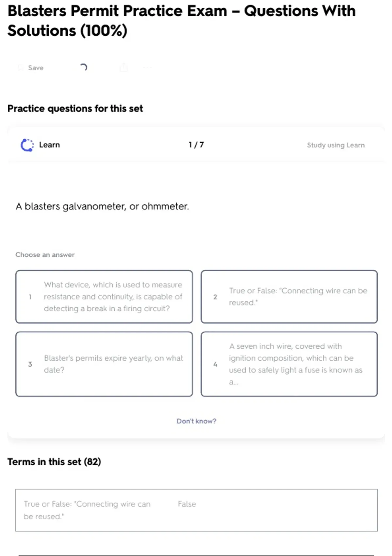Viewport: 392px width, 556px height.
Task: Click the 1 / 7 question progress indicator
Action: pyautogui.click(x=196, y=145)
